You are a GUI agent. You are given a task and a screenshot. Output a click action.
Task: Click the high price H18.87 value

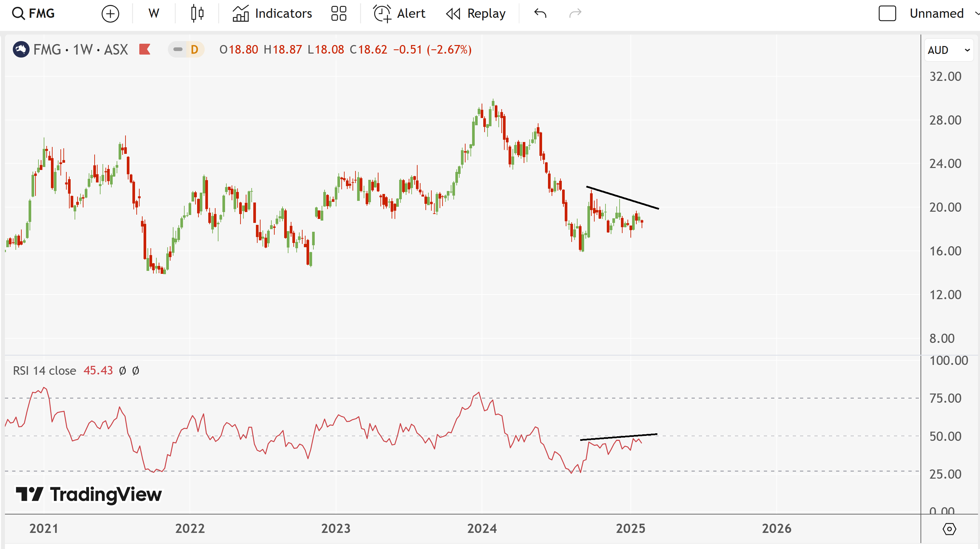pyautogui.click(x=283, y=50)
